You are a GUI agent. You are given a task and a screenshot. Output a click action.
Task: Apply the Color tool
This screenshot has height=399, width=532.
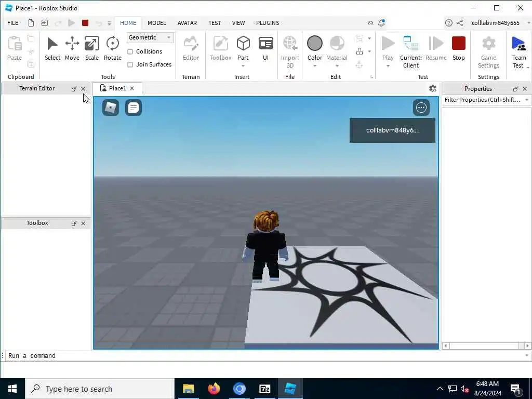tap(314, 44)
